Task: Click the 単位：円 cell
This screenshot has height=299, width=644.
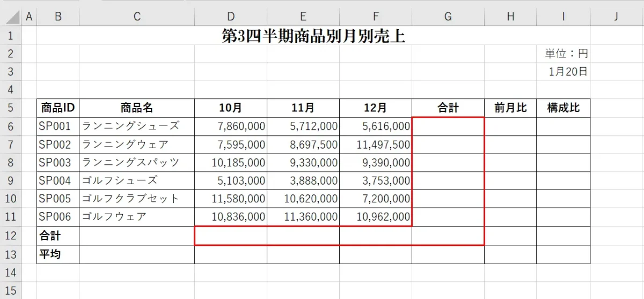Action: (563, 54)
